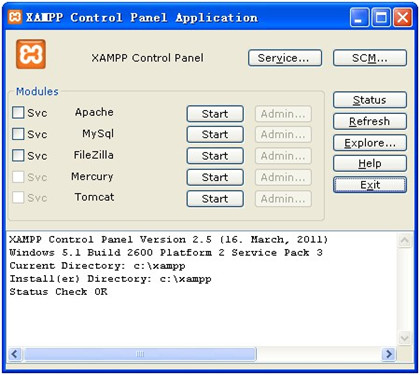Open the Service... dialog
This screenshot has width=420, height=375.
pyautogui.click(x=285, y=58)
